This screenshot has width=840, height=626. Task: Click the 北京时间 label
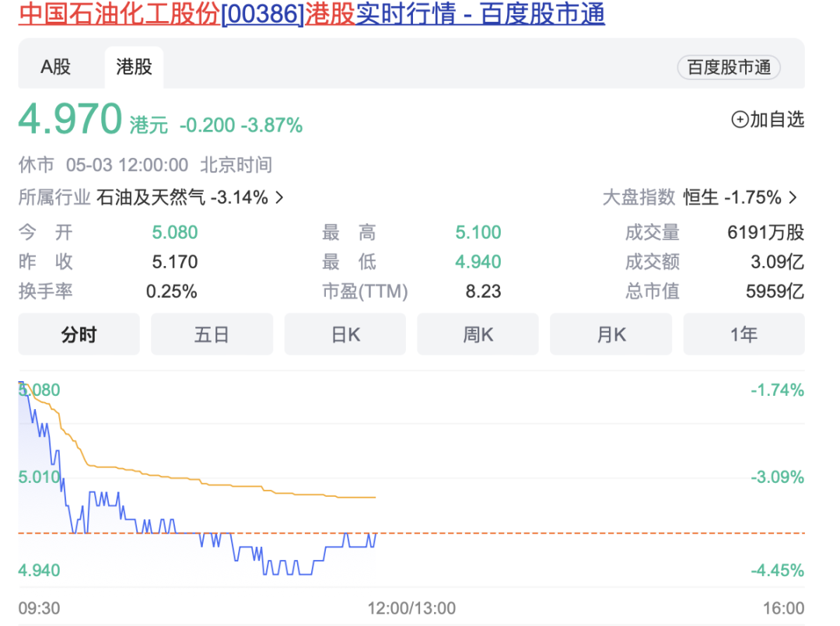coord(236,165)
